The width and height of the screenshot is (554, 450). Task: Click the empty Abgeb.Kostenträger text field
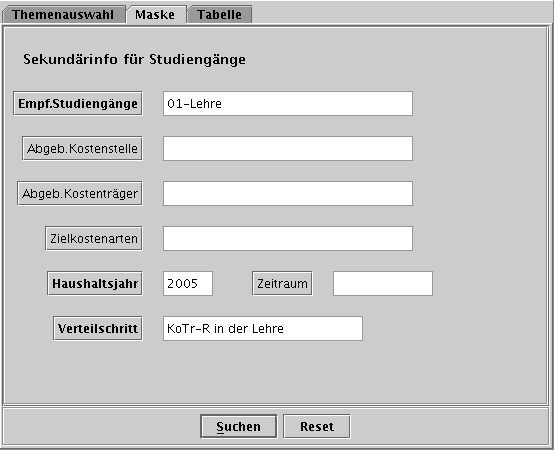click(x=288, y=194)
